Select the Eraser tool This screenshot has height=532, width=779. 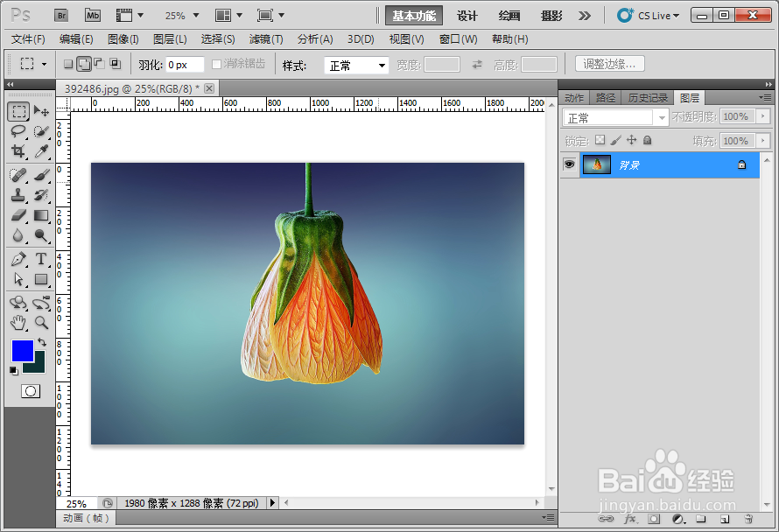(x=18, y=215)
